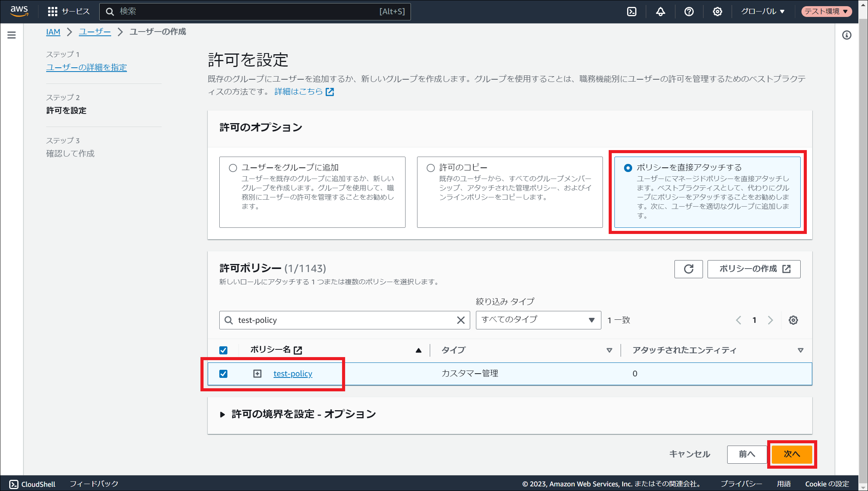Open the side navigation hamburger menu
The width and height of the screenshot is (868, 491).
point(12,35)
